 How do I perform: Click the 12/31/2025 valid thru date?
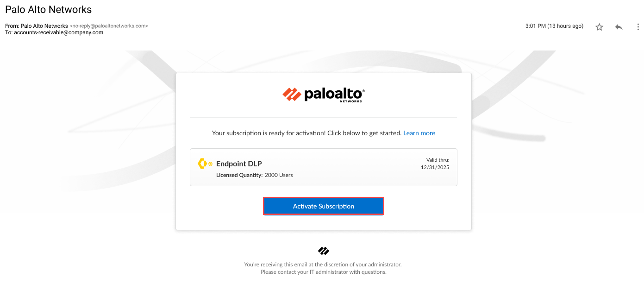pyautogui.click(x=435, y=167)
